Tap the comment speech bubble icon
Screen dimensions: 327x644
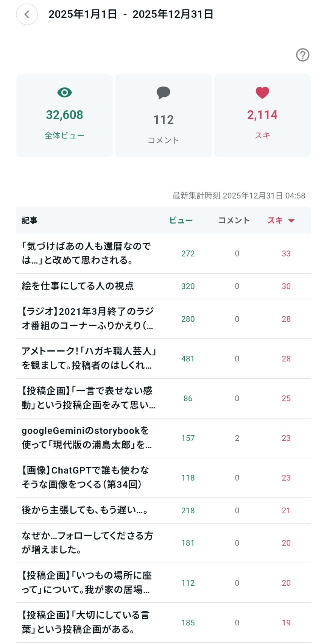[x=163, y=93]
